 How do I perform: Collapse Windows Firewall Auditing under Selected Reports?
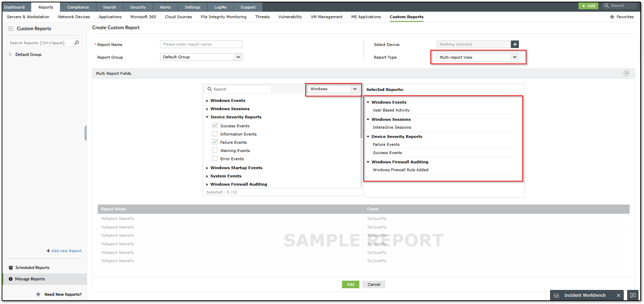(x=368, y=162)
